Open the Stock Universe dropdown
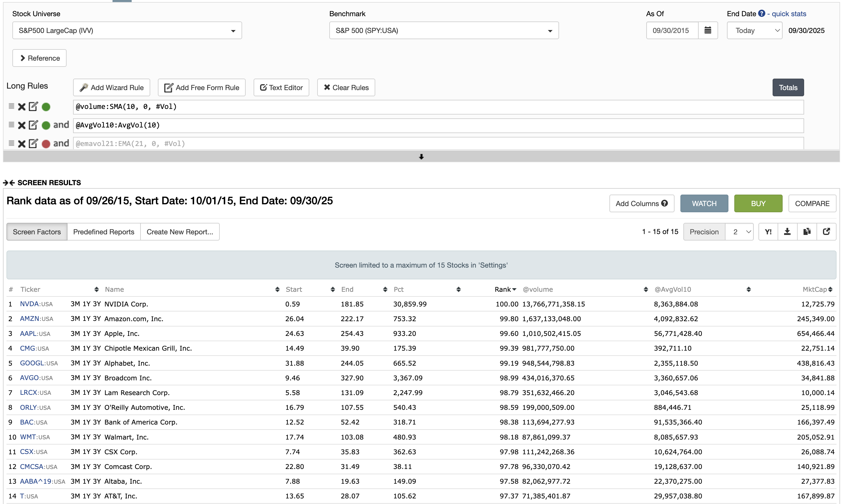This screenshot has width=843, height=504. point(127,31)
